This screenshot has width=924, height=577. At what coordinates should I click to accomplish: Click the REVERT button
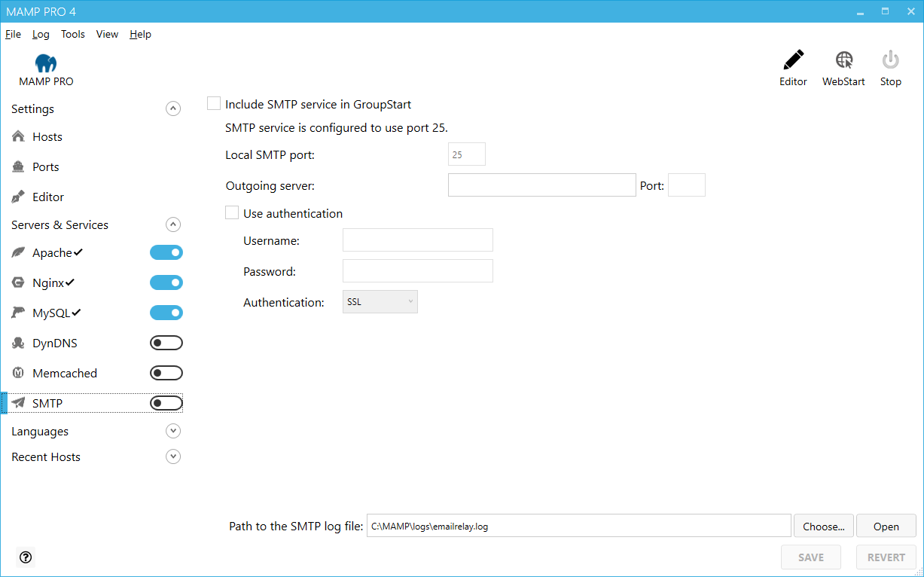(x=886, y=557)
